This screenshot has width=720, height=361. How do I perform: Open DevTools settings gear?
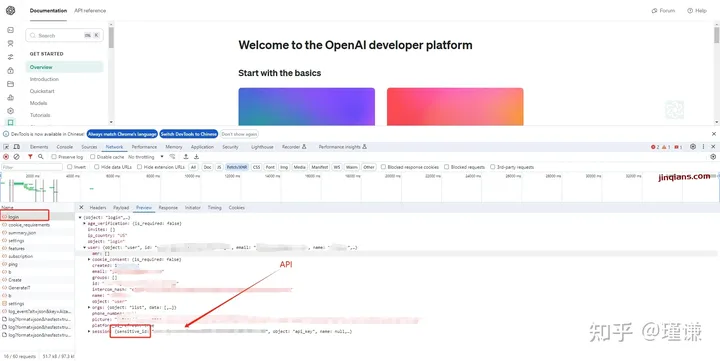pyautogui.click(x=693, y=147)
